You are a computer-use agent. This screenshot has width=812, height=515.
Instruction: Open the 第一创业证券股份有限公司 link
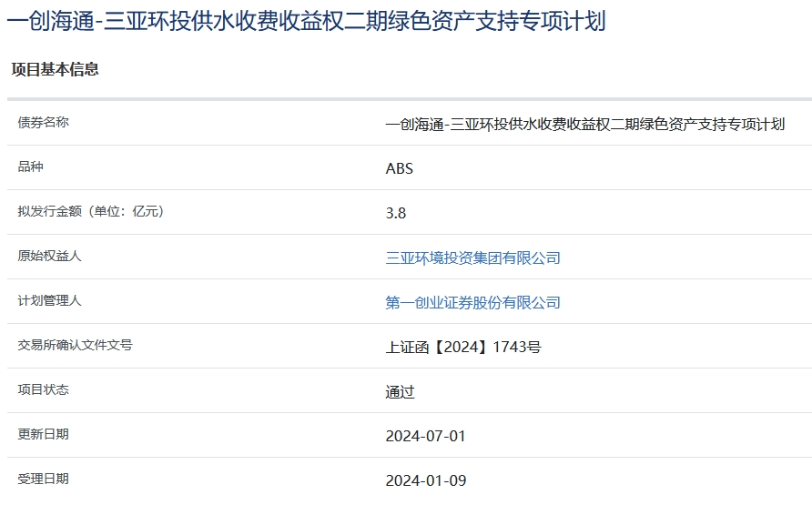[x=472, y=302]
